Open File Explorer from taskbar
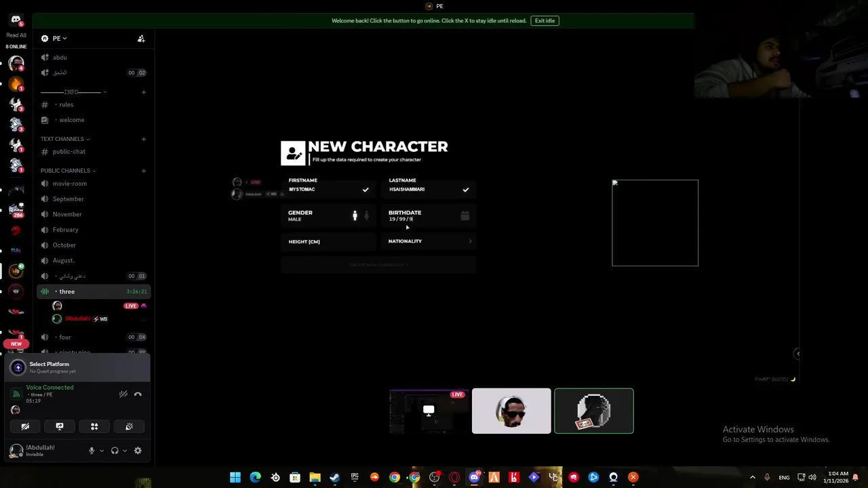 click(315, 477)
